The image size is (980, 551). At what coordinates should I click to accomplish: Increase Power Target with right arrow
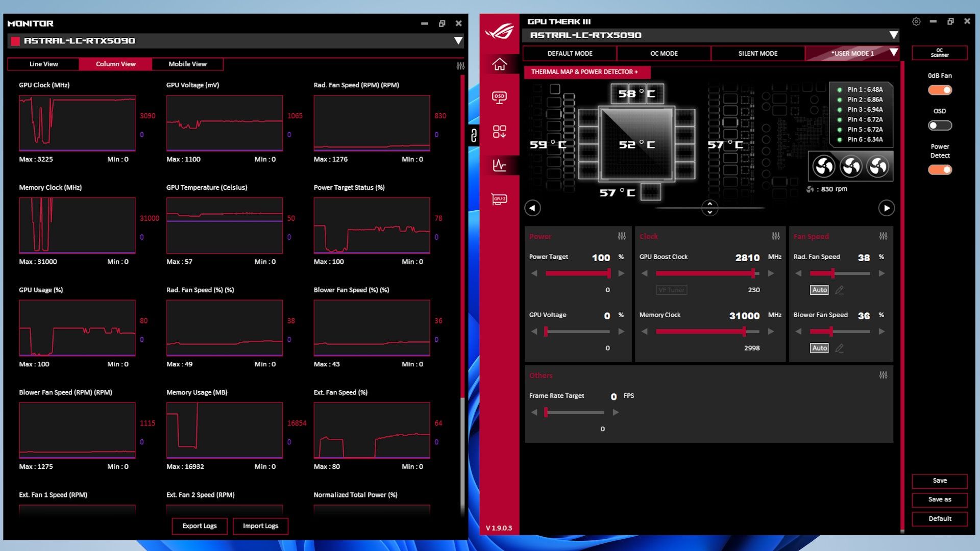coord(621,273)
